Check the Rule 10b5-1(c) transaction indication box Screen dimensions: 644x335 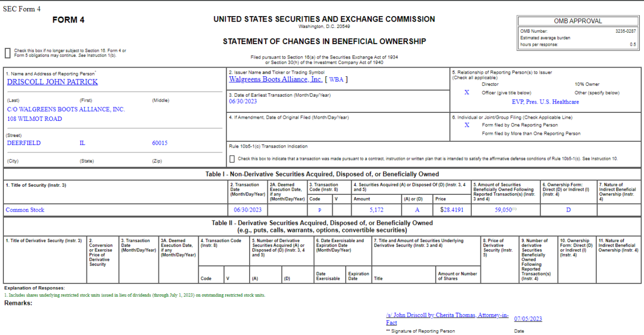(x=232, y=159)
